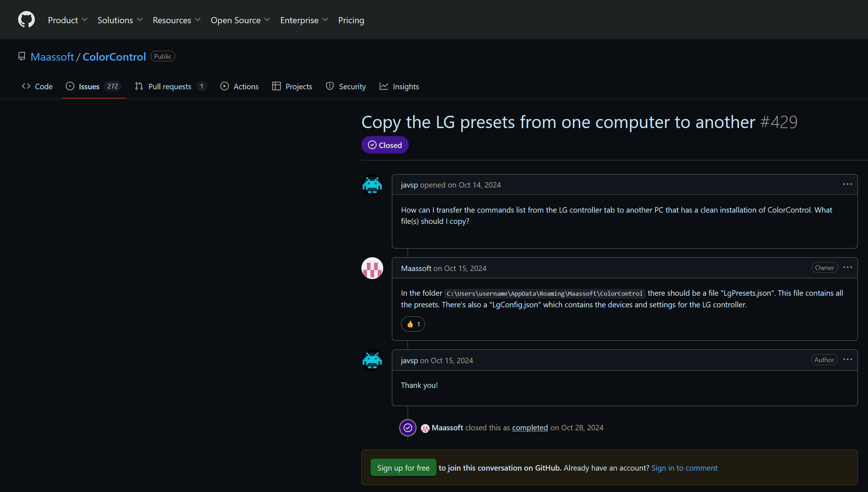Switch to the Actions tab
Image resolution: width=868 pixels, height=492 pixels.
239,86
